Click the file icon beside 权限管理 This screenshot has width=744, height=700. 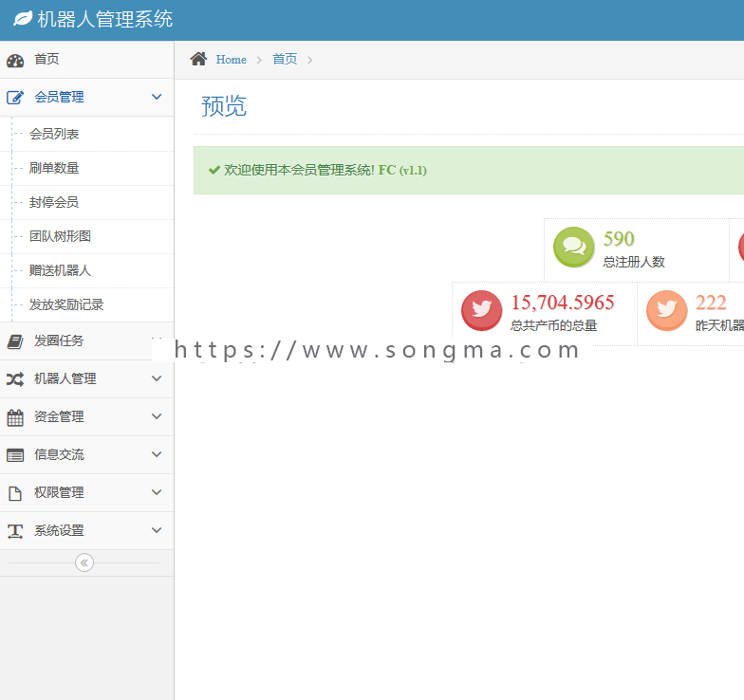[15, 493]
